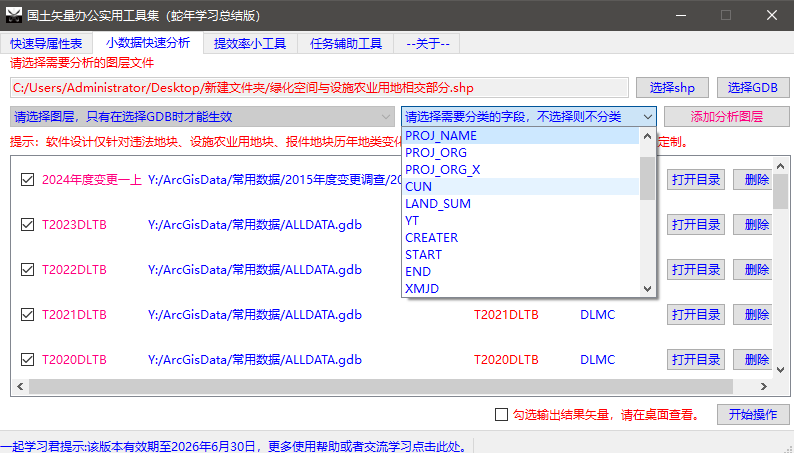The image size is (794, 453).
Task: Enable the 勾选输出结果矢量 checkbox
Action: 502,415
